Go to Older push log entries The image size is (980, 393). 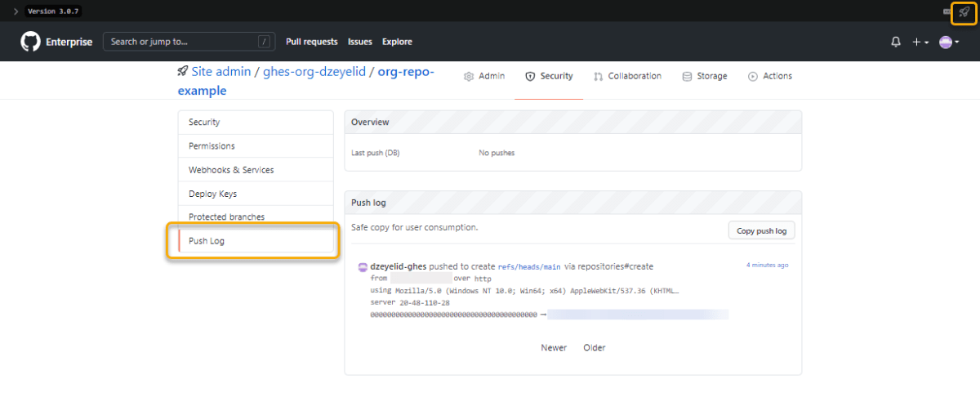tap(595, 347)
